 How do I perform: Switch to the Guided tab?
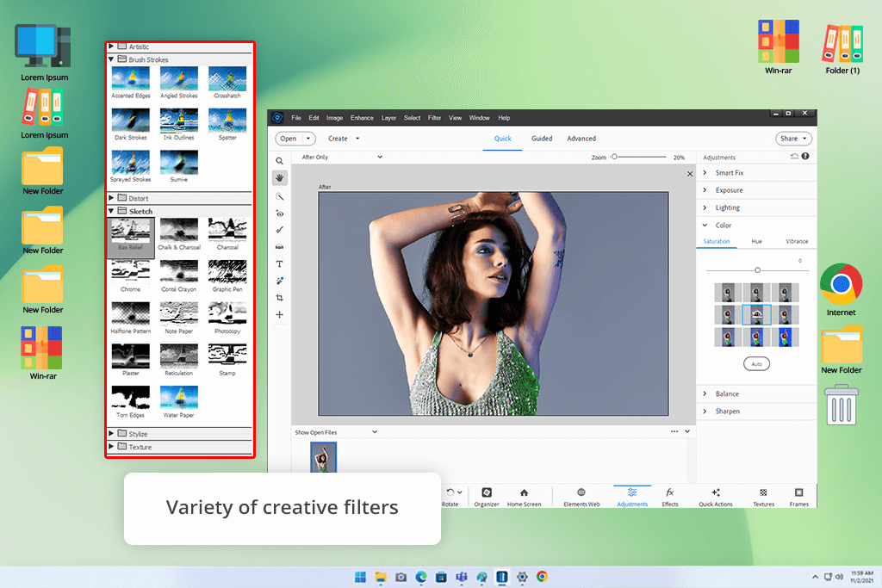point(542,139)
